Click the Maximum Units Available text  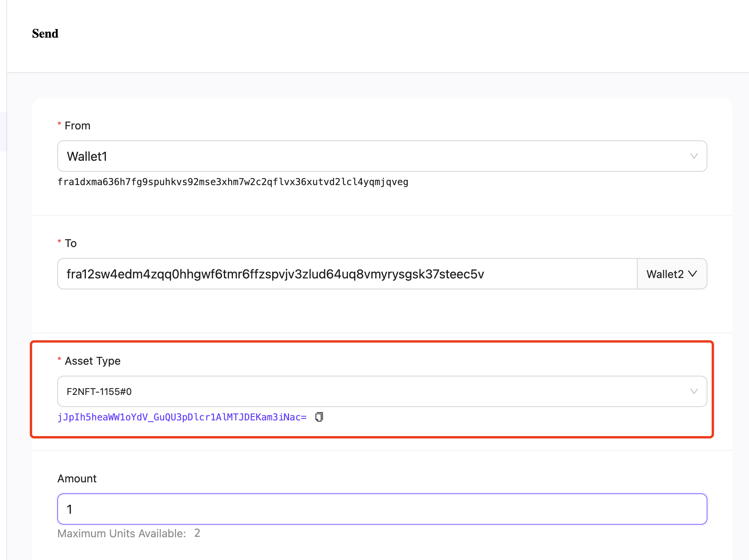pos(122,533)
